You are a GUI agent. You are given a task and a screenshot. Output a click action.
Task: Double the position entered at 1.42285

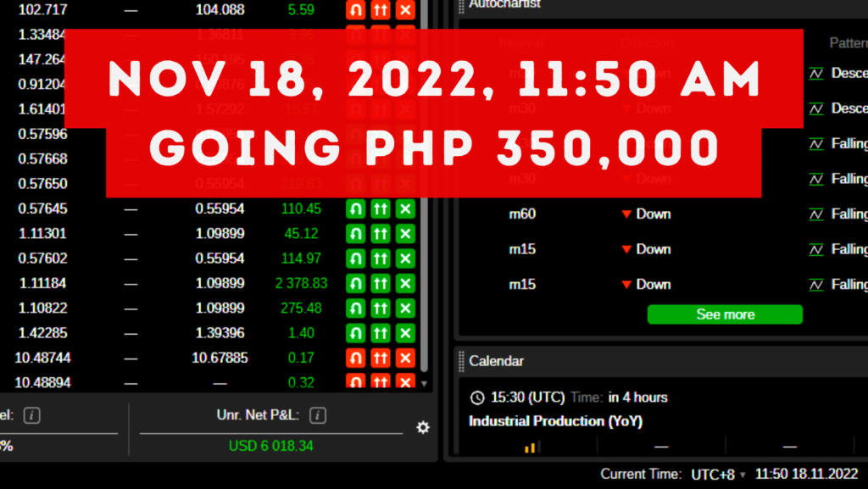point(381,333)
